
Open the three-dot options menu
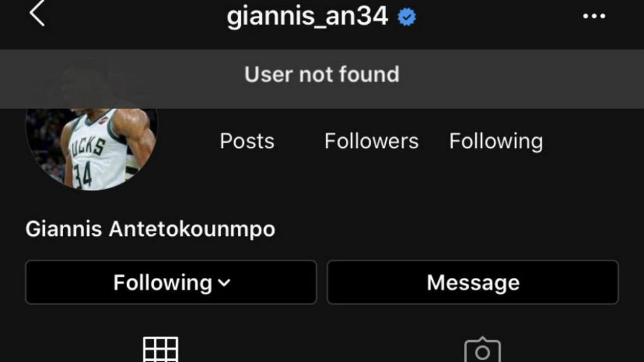(594, 16)
